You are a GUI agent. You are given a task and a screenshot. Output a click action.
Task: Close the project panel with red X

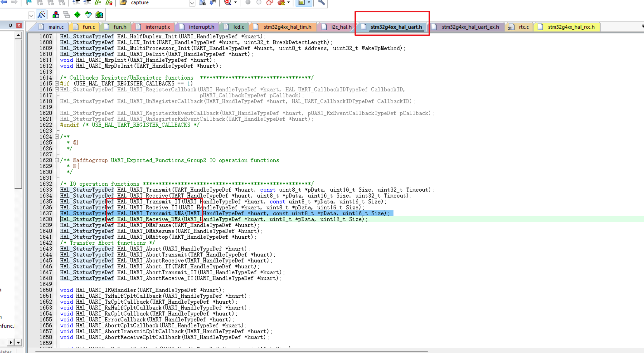[19, 25]
